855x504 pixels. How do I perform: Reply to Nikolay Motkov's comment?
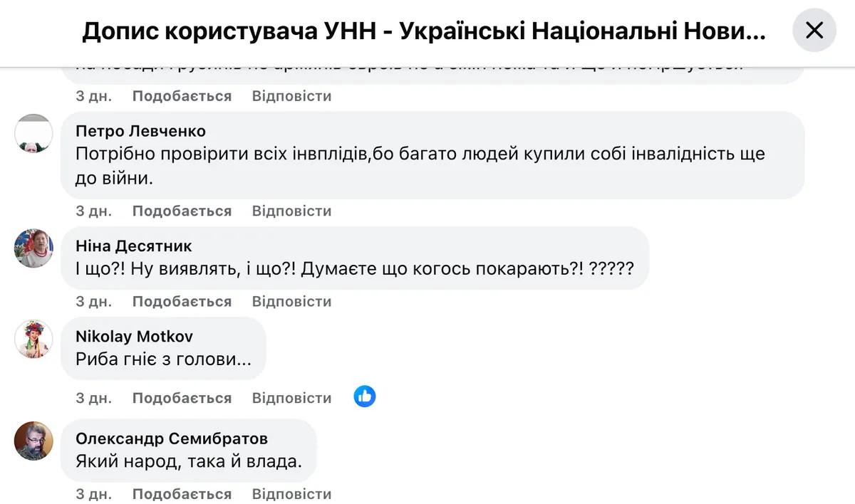pos(291,398)
